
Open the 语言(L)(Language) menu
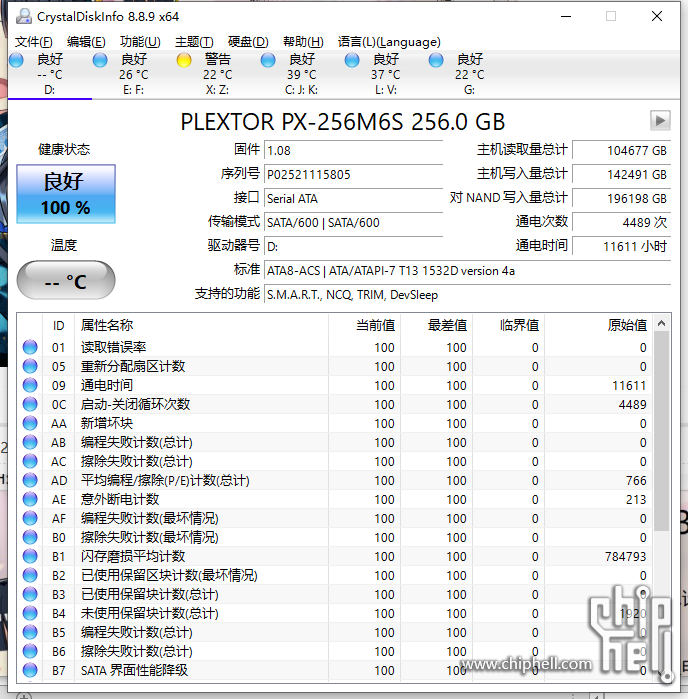(x=389, y=42)
